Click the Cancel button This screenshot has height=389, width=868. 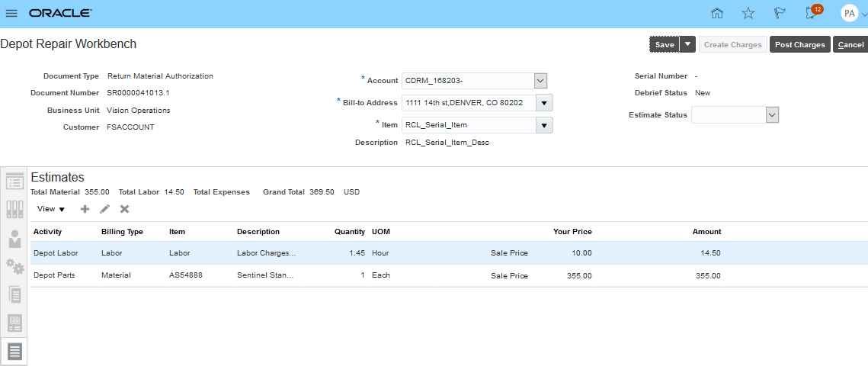coord(850,45)
